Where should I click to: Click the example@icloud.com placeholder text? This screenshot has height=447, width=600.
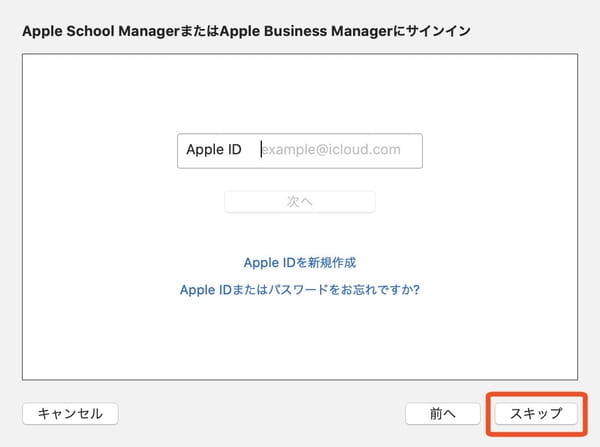pyautogui.click(x=331, y=149)
